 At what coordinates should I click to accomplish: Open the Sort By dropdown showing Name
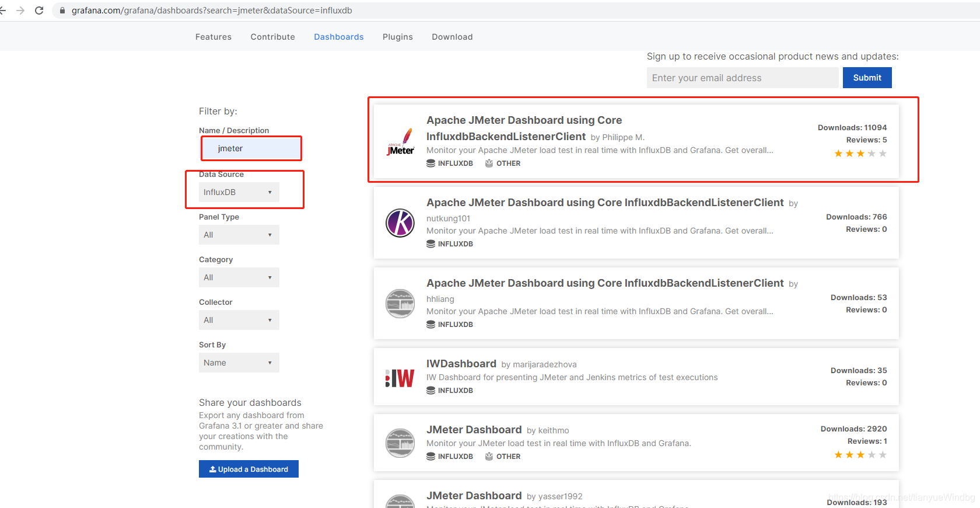click(x=239, y=363)
